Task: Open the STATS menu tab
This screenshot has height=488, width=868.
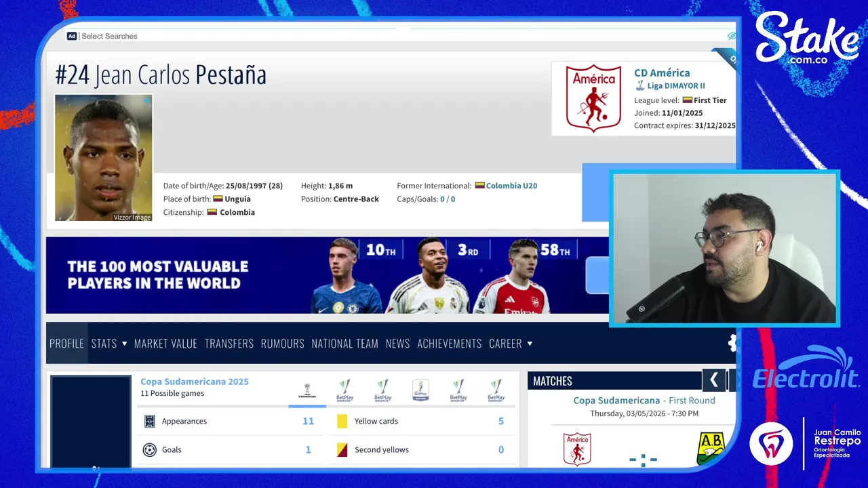Action: [104, 344]
